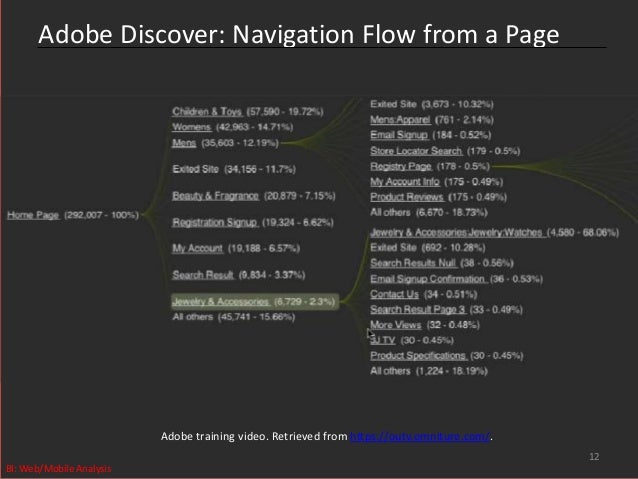Click 'BI: Web/Mobile Analysis' footer text
The height and width of the screenshot is (479, 638).
(x=59, y=468)
